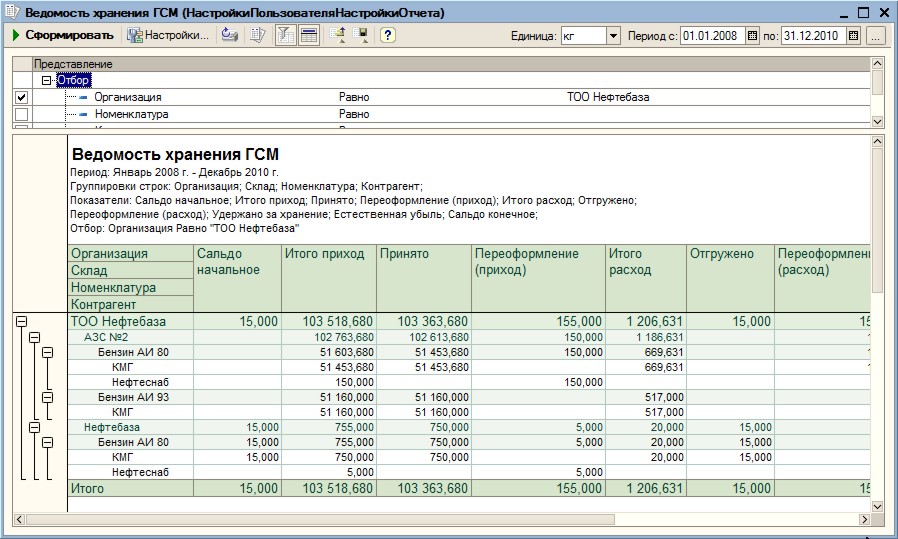Click the Итого total row label

(87, 489)
